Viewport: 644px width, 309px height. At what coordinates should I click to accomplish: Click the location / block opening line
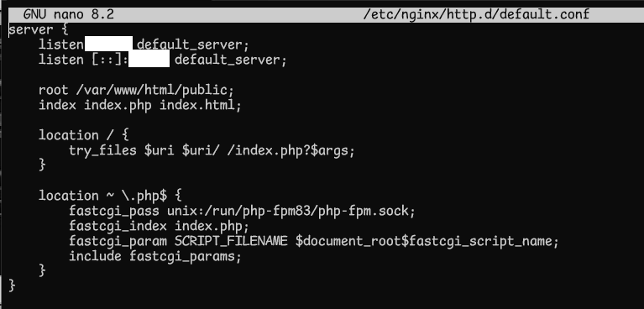click(x=84, y=135)
